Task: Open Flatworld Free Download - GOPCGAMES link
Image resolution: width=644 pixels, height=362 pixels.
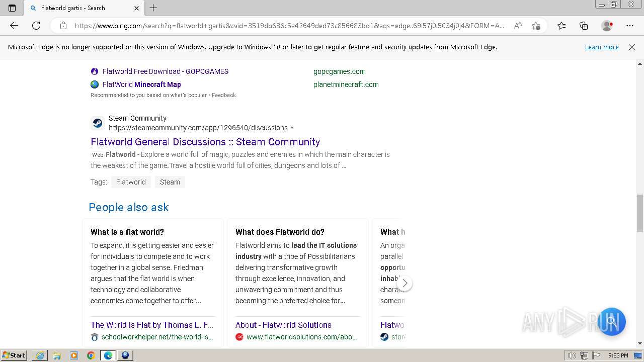Action: point(166,71)
